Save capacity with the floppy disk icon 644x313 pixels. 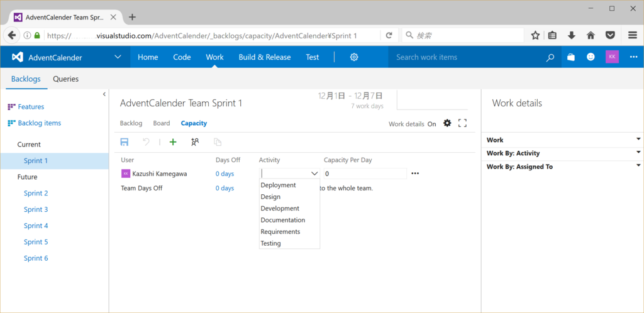pos(125,142)
